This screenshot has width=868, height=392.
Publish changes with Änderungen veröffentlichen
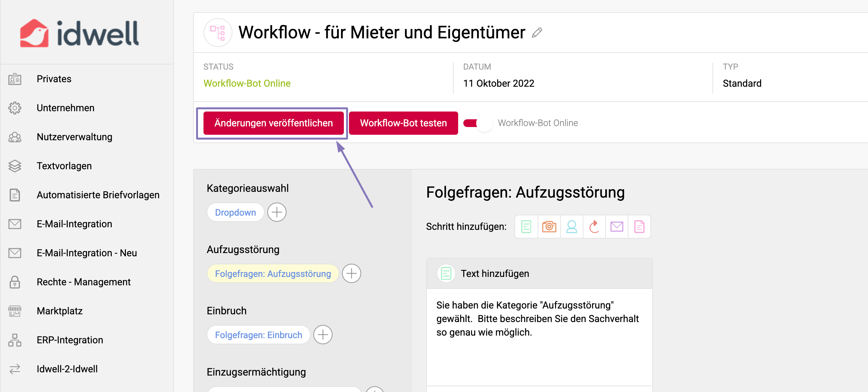(x=273, y=123)
